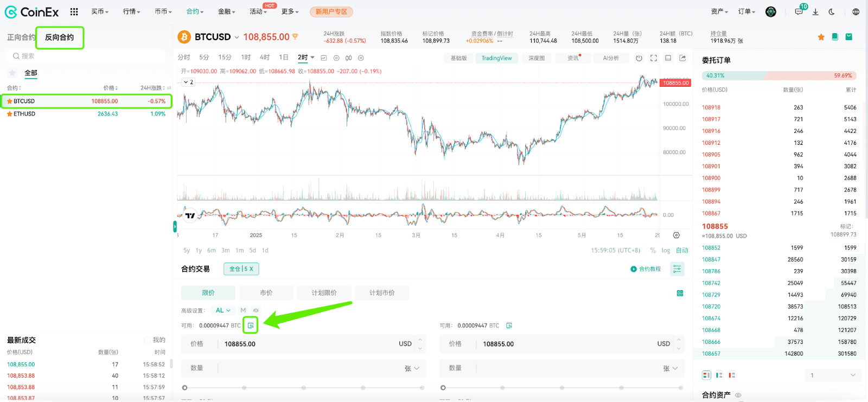Toggle log scale on the chart

(666, 250)
